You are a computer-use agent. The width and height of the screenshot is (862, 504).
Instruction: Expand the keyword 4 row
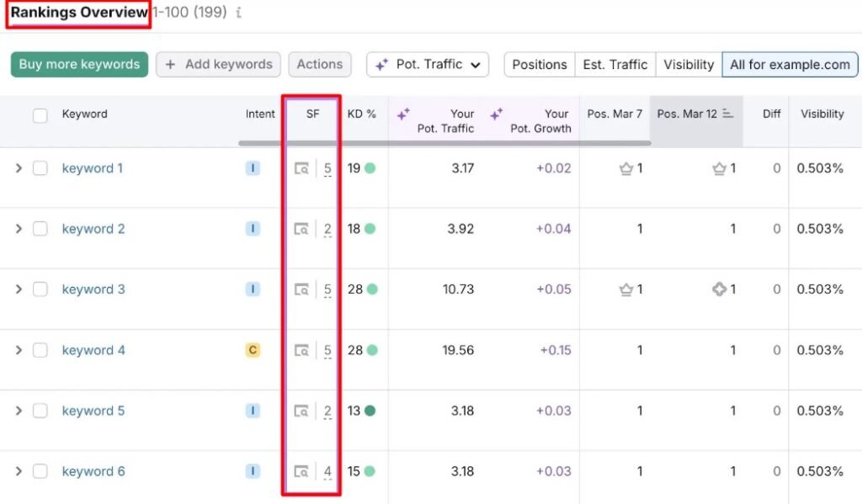[x=19, y=350]
